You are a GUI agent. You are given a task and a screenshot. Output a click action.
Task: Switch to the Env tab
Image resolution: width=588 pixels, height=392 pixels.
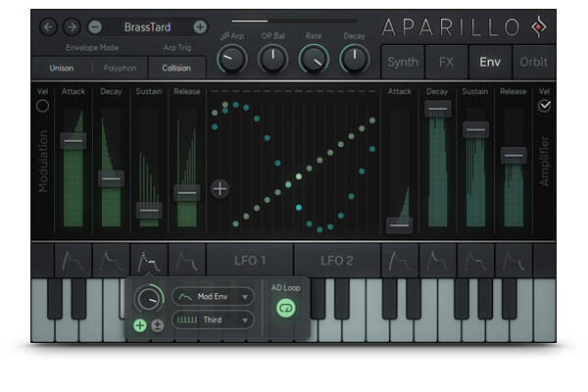tap(490, 62)
